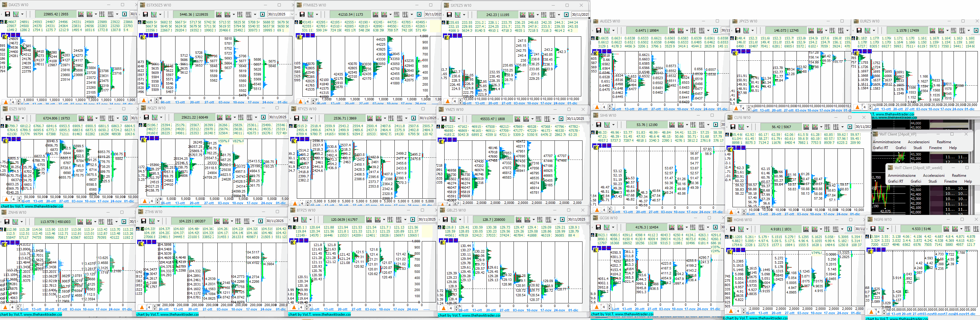The image size is (980, 320).
Task: Open Studi menu in VolT Client 24poll_VP_weekl
Action: [933, 181]
